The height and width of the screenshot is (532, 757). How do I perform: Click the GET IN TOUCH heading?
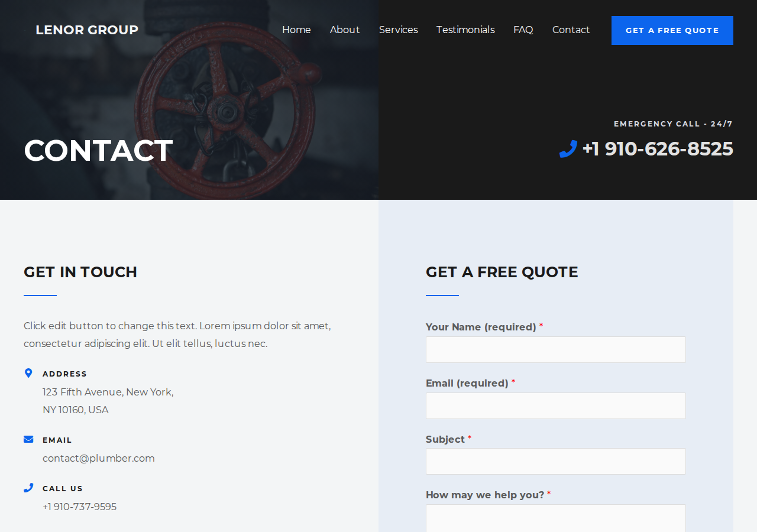80,272
